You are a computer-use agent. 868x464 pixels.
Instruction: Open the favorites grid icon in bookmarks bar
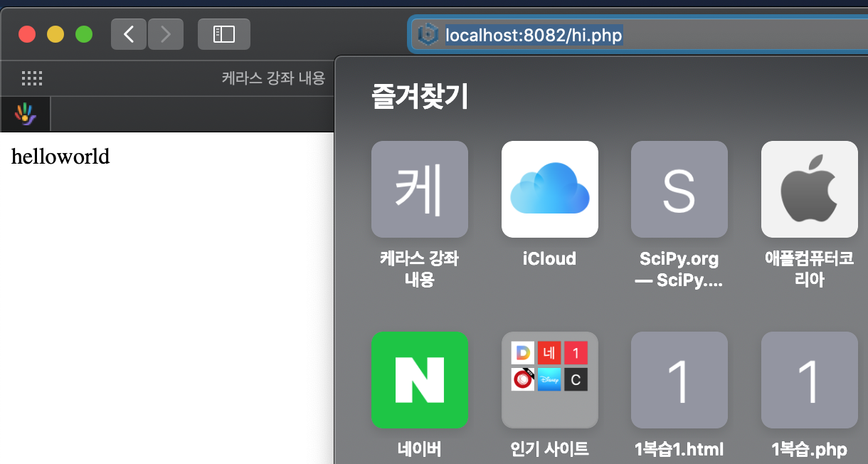point(32,78)
